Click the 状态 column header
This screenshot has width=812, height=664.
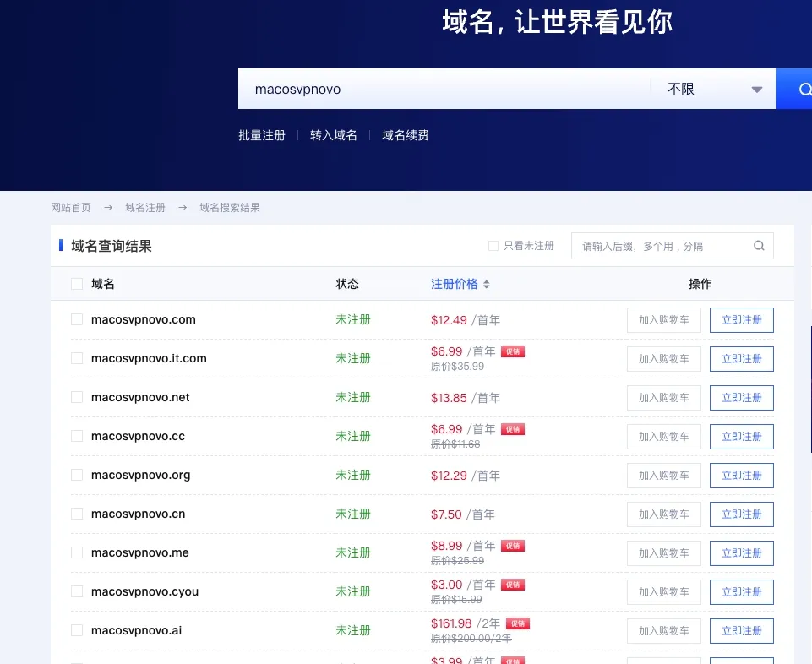point(347,284)
